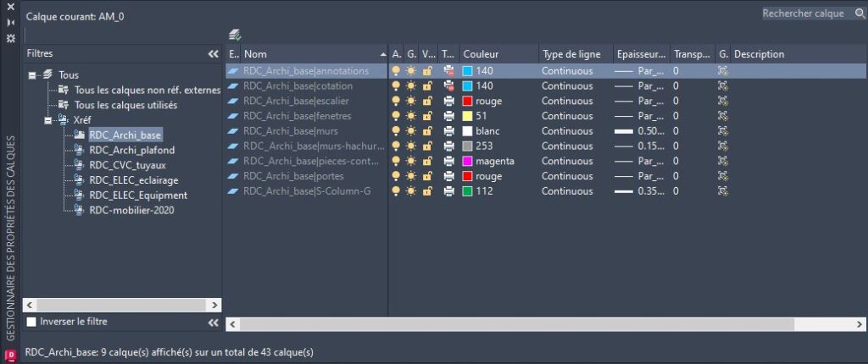Toggle the plot icon for murs layer
The height and width of the screenshot is (364, 868).
(x=448, y=131)
